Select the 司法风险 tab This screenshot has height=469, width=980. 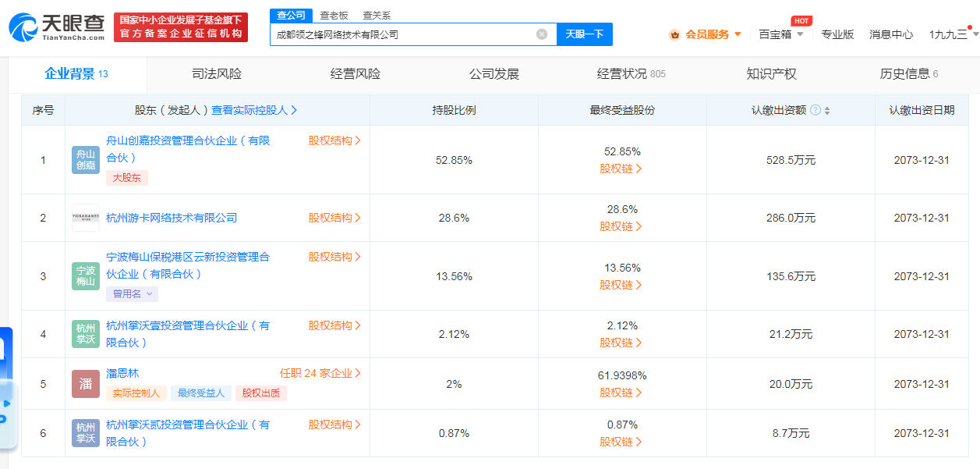(217, 74)
